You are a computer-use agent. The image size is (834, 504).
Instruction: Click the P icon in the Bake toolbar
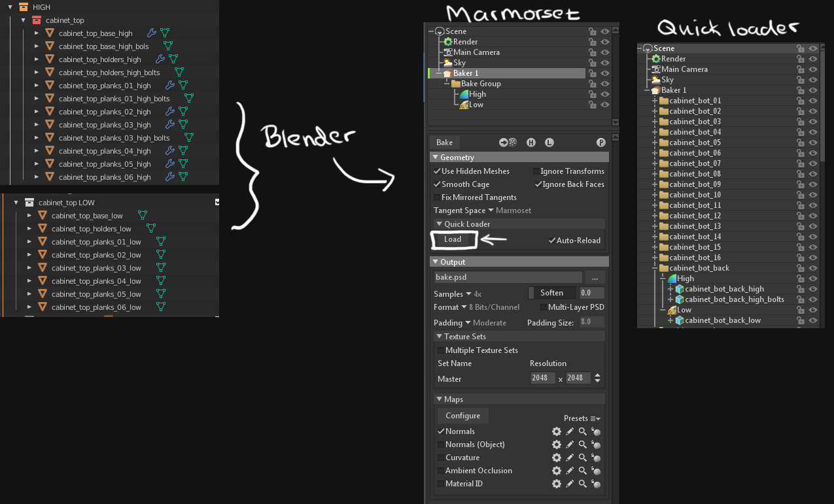click(x=602, y=143)
